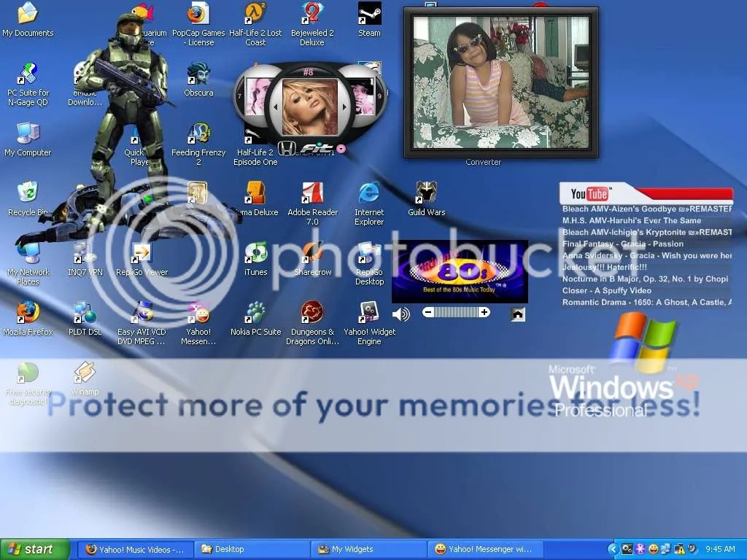Screen dimensions: 747x560
Task: Open pink dropdown arrow on Fit widget
Action: (341, 149)
